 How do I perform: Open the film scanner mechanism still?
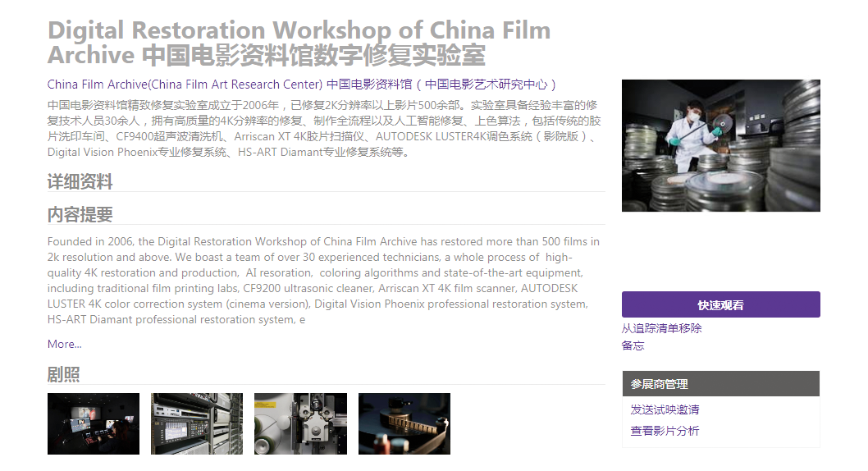click(x=300, y=423)
